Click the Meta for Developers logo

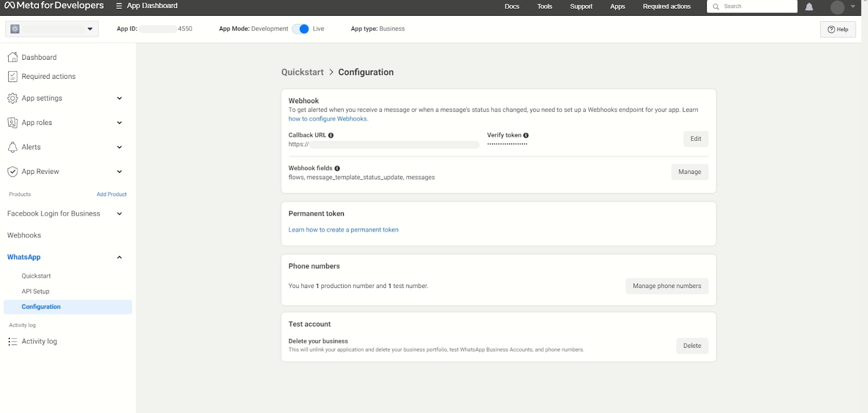[x=54, y=6]
